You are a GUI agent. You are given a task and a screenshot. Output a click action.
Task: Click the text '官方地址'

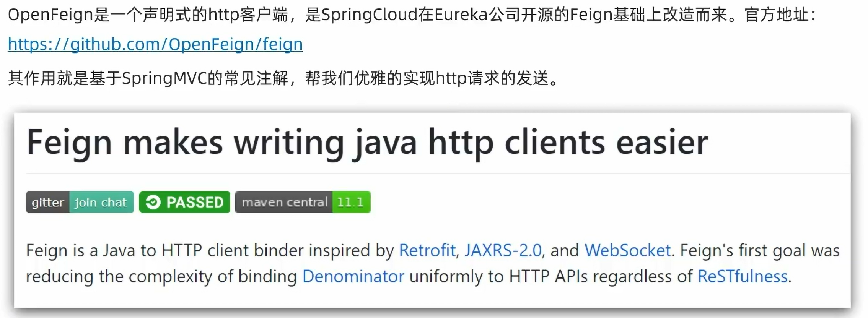(777, 15)
